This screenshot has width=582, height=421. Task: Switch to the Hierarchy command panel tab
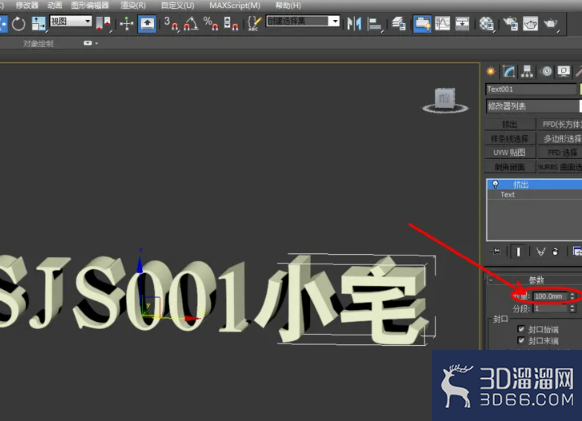pyautogui.click(x=527, y=71)
